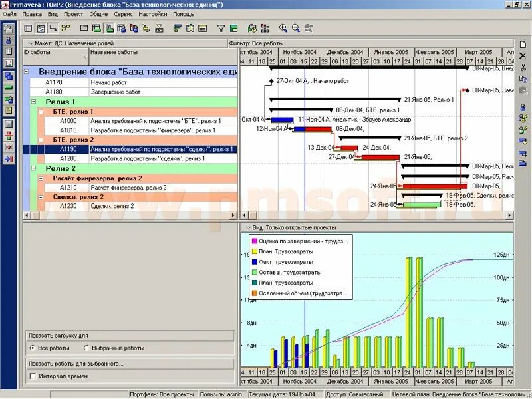532x399 pixels.
Task: Click the Add new page icon on right
Action: 523,45
